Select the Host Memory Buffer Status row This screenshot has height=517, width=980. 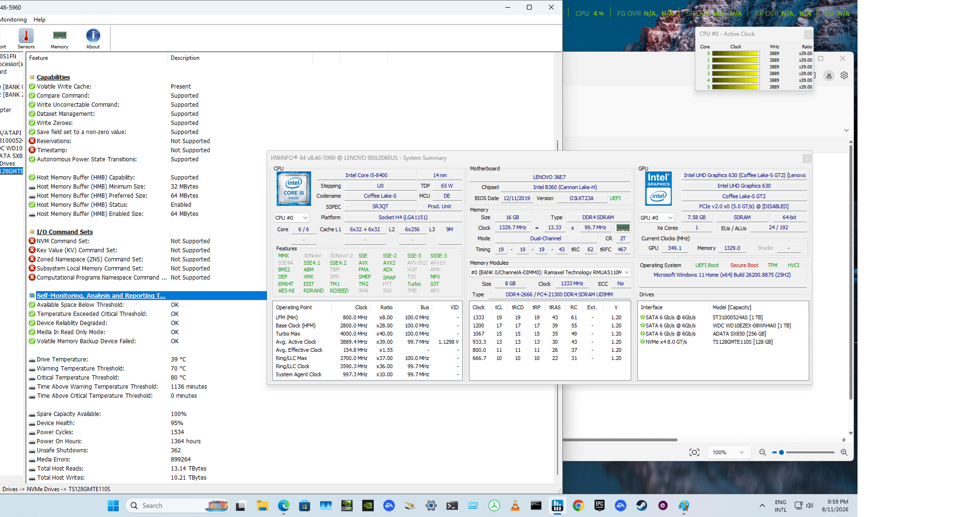click(147, 205)
